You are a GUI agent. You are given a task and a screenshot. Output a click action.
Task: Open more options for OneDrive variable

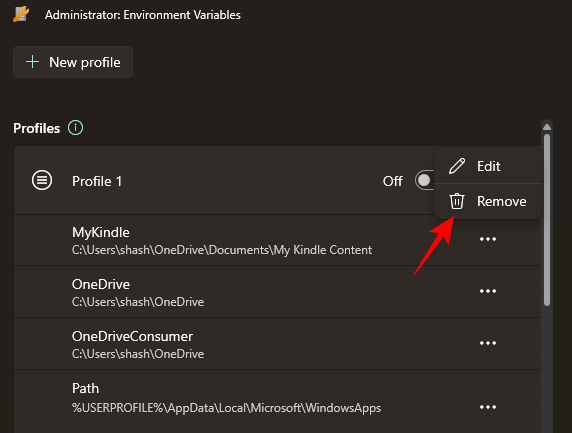click(488, 291)
